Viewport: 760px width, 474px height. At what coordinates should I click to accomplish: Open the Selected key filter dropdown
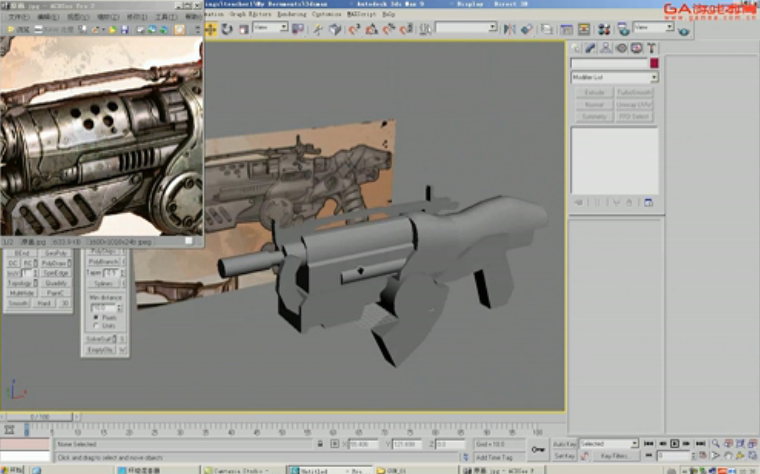pos(609,444)
